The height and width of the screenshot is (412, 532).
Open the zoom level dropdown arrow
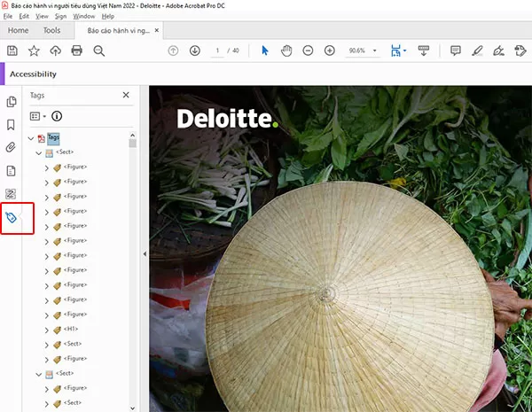point(375,51)
